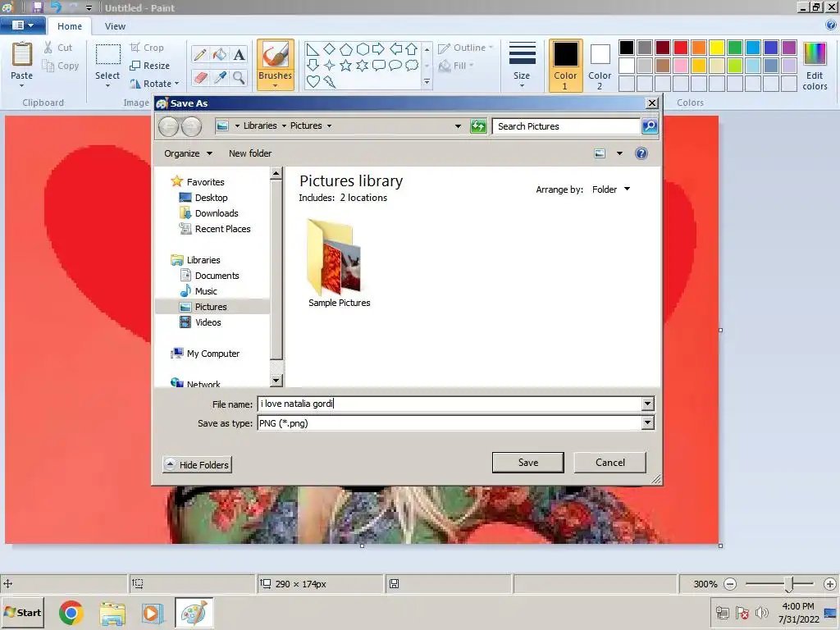Choose the lightning bolt shape
The image size is (840, 630).
(x=330, y=81)
